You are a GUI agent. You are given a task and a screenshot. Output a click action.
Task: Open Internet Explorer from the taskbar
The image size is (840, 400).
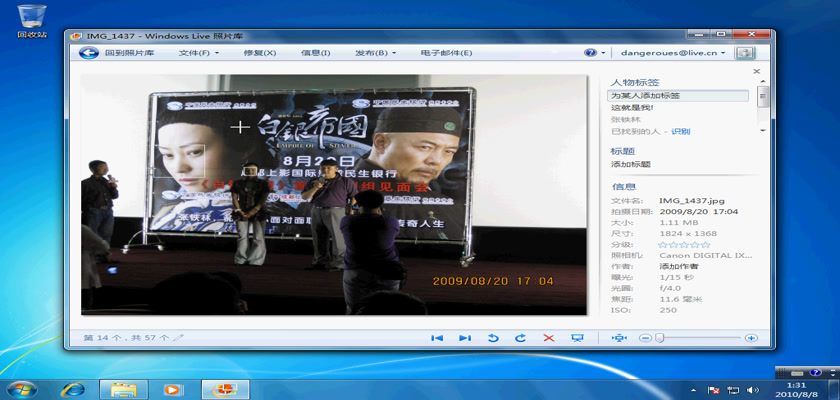72,389
